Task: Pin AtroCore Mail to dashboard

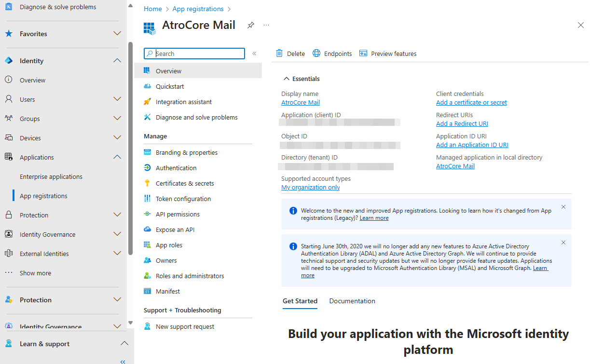Action: tap(250, 25)
